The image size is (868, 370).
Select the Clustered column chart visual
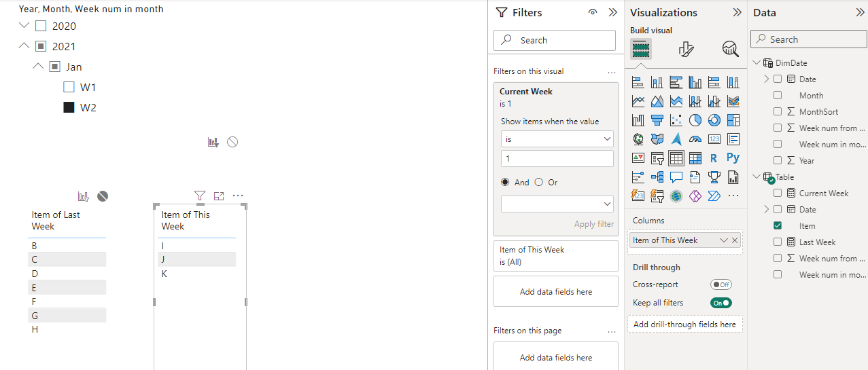[x=695, y=82]
